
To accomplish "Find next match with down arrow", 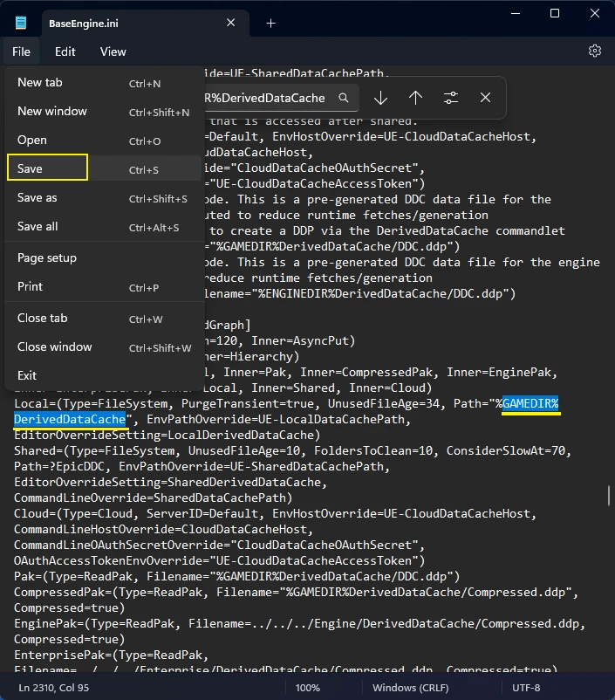I will 380,98.
